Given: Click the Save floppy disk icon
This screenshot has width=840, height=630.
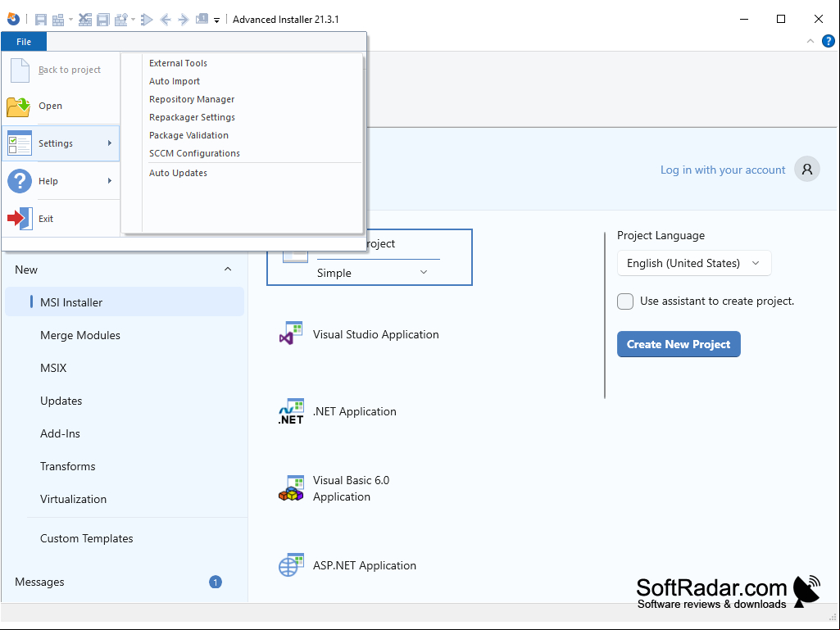Looking at the screenshot, I should click(x=41, y=20).
